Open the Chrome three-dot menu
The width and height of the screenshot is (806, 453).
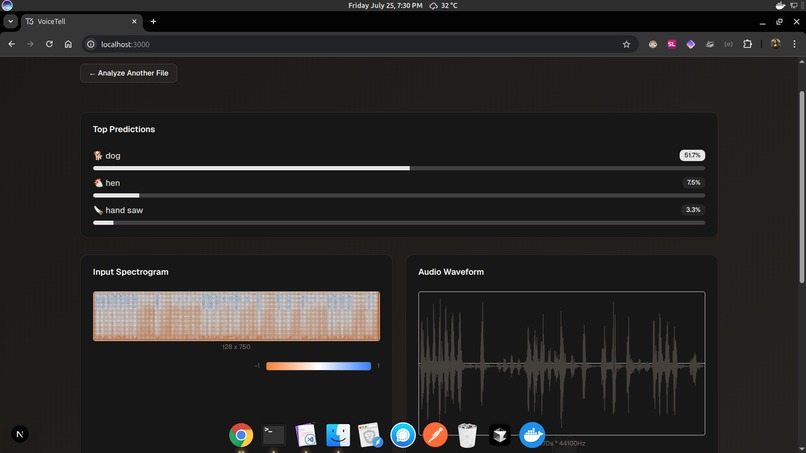[x=794, y=44]
